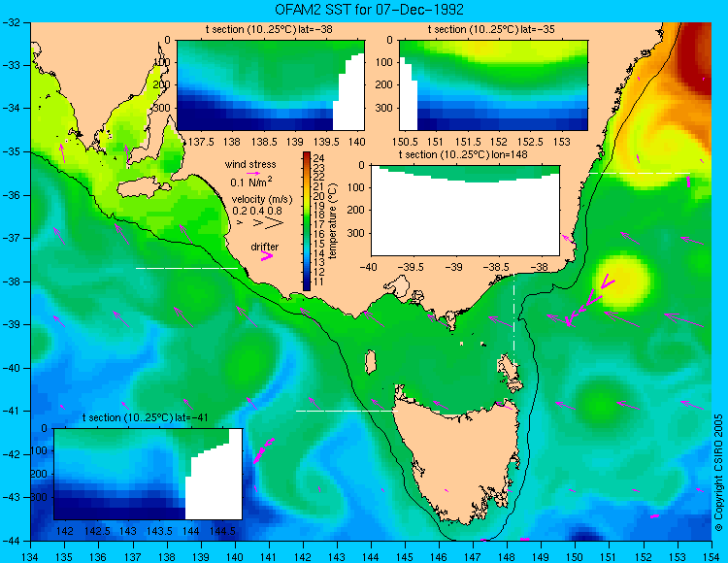
Task: Click the 139.5 tick in lat=-38 inset
Action: pos(326,141)
